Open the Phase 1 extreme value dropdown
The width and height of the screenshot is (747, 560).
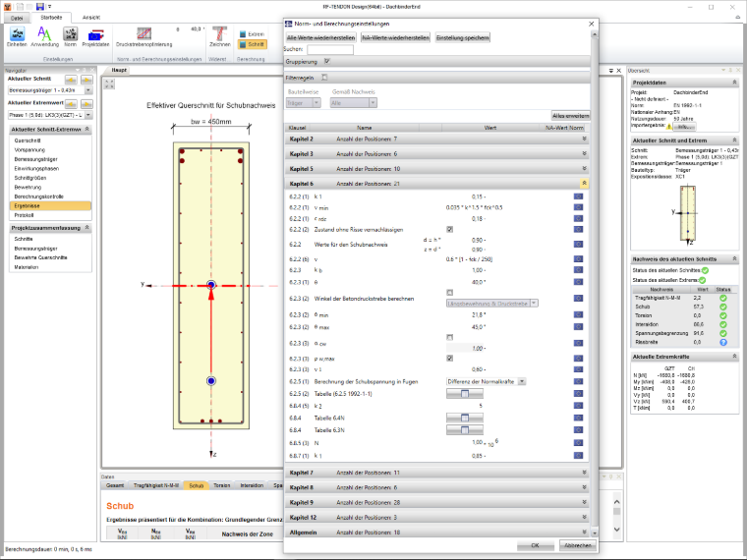[x=88, y=115]
